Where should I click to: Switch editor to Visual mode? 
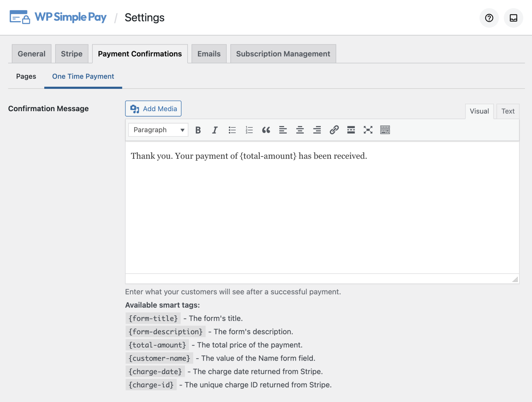pos(479,111)
